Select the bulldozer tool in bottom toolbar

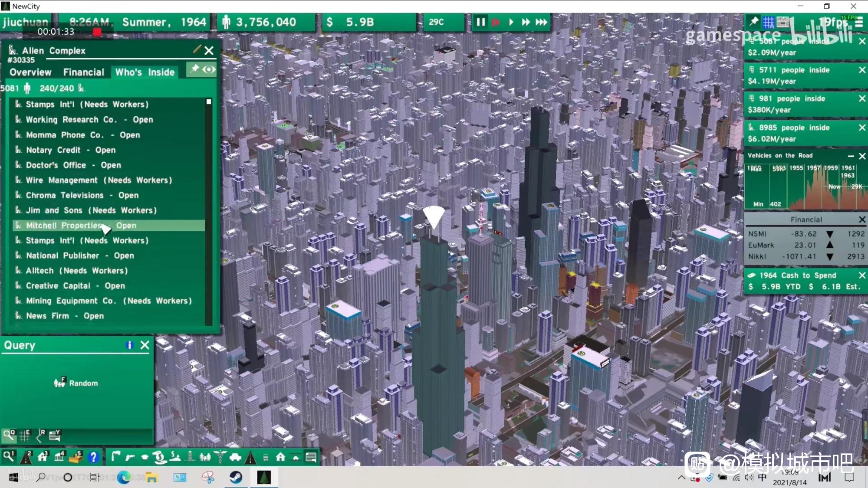(76, 457)
